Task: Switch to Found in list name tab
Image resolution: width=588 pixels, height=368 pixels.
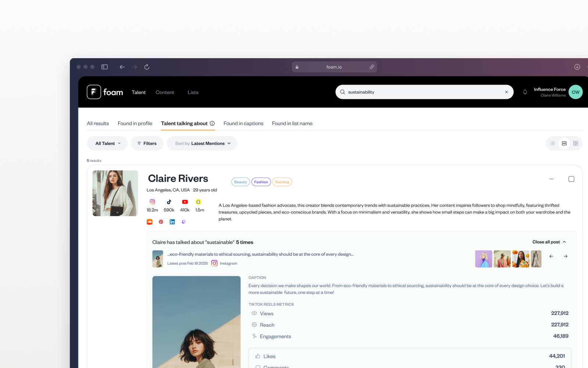Action: tap(292, 123)
